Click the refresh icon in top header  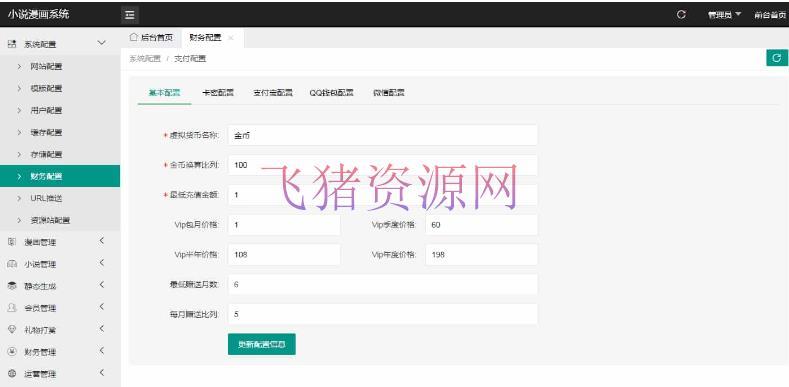click(681, 15)
